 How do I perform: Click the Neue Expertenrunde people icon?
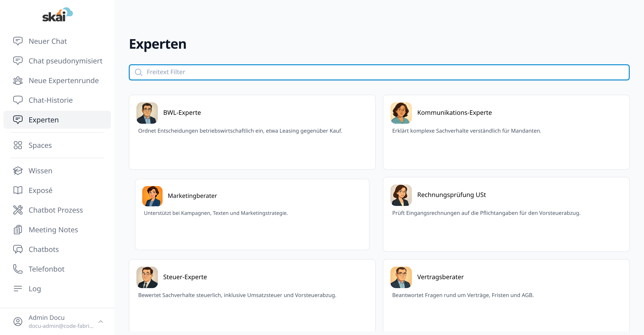18,81
